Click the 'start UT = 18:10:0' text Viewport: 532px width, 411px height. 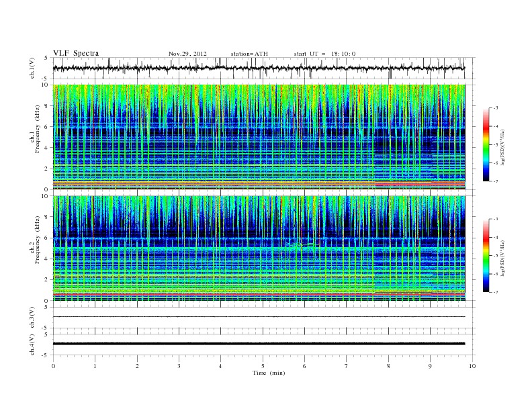tap(324, 54)
